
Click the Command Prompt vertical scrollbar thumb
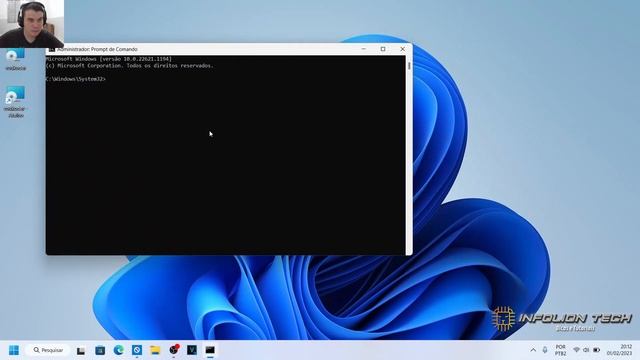point(409,65)
